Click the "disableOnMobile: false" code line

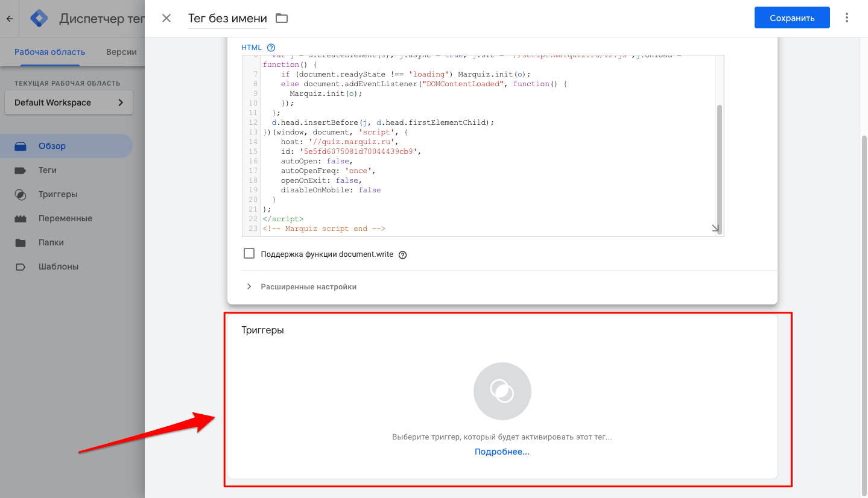331,190
